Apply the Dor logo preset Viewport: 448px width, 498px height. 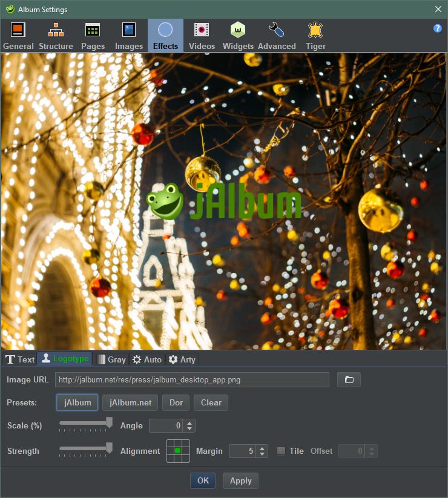[176, 402]
